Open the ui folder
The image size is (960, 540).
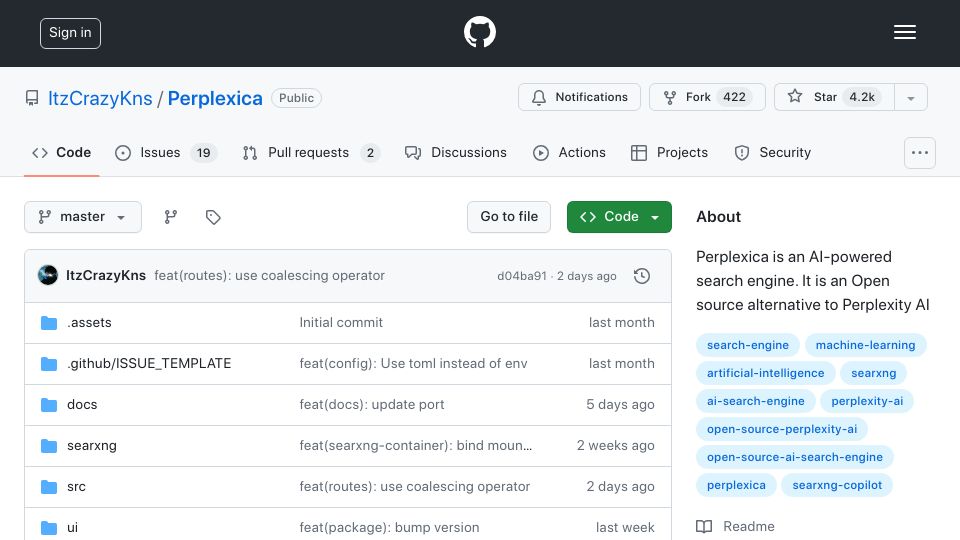coord(72,528)
